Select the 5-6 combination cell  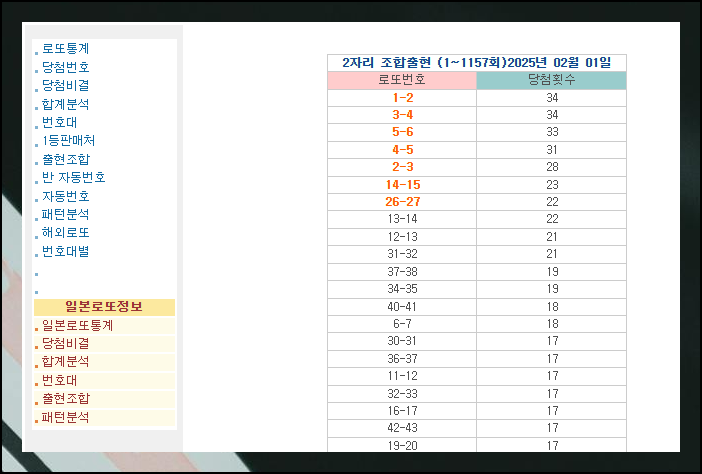pyautogui.click(x=402, y=132)
